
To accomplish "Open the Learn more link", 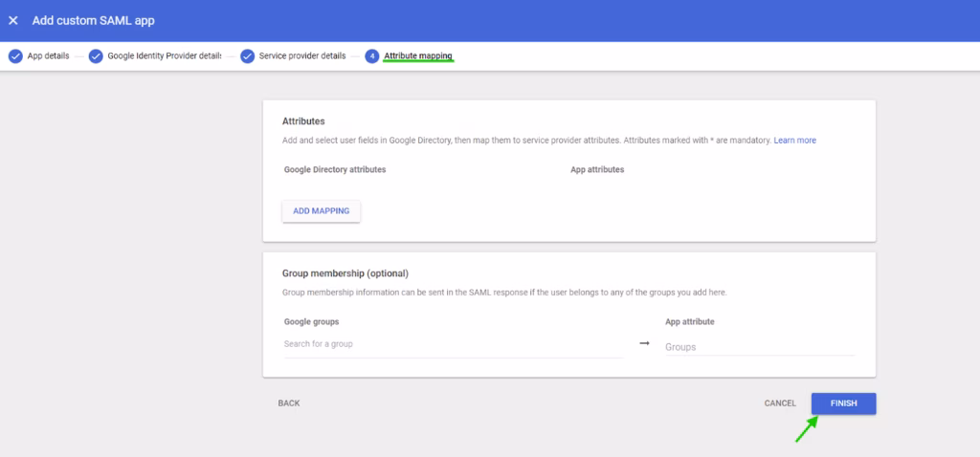I will point(794,141).
